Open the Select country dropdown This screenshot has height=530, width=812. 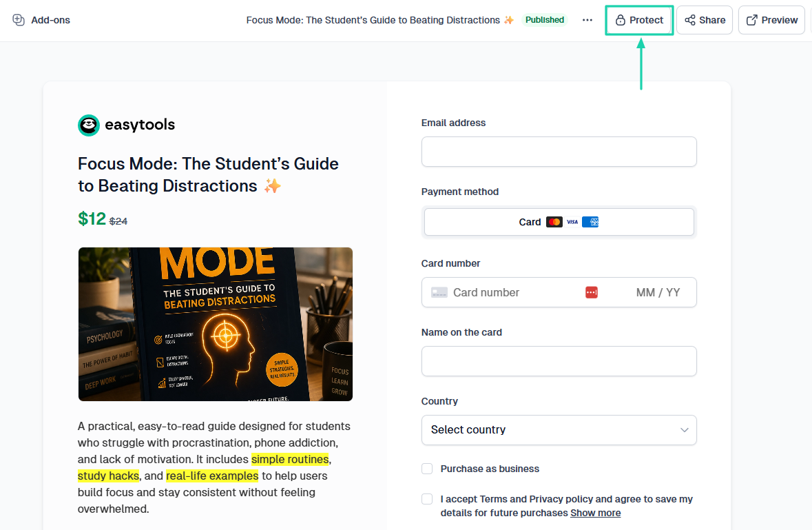559,430
